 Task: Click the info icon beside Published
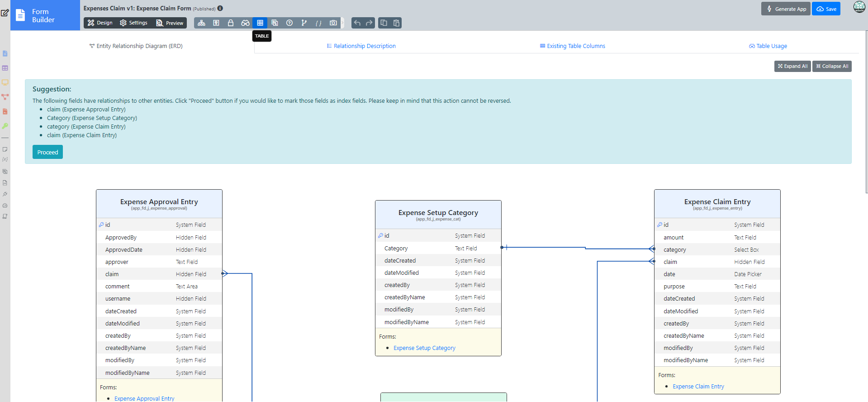pos(220,8)
